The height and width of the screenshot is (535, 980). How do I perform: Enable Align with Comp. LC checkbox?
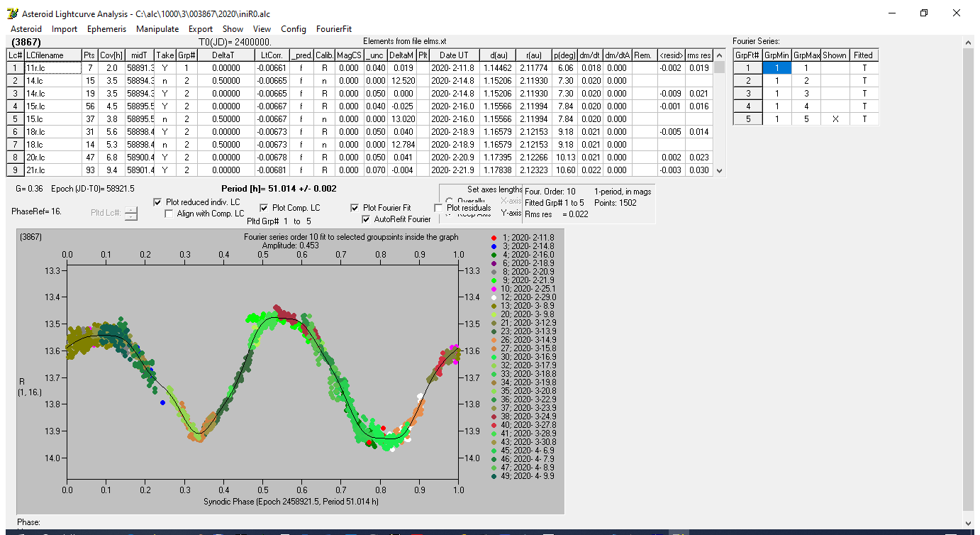[169, 214]
